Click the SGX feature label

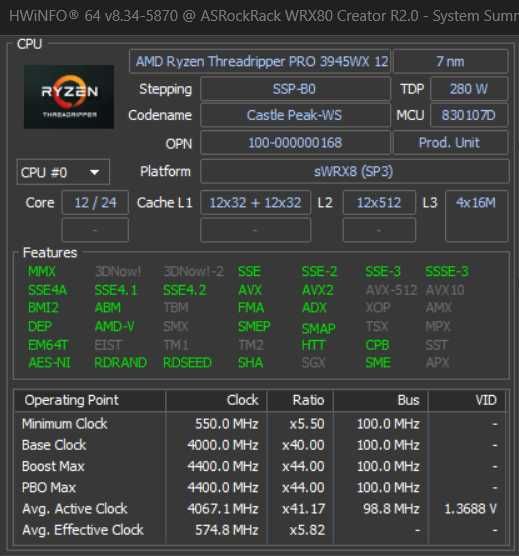tap(313, 362)
